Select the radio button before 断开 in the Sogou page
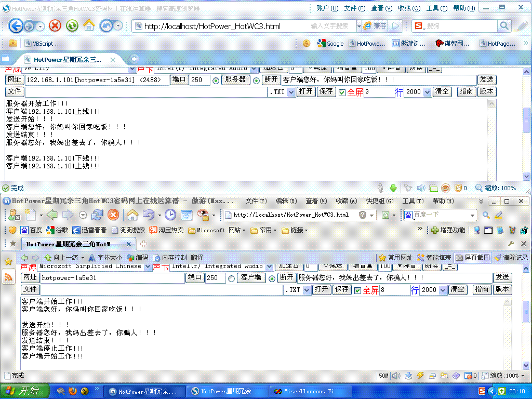Viewport: 532px width, 399px height. pyautogui.click(x=256, y=81)
